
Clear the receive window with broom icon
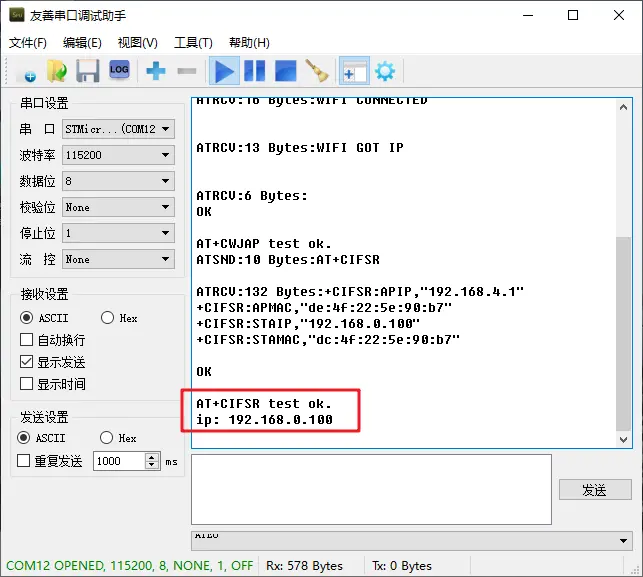click(x=317, y=71)
